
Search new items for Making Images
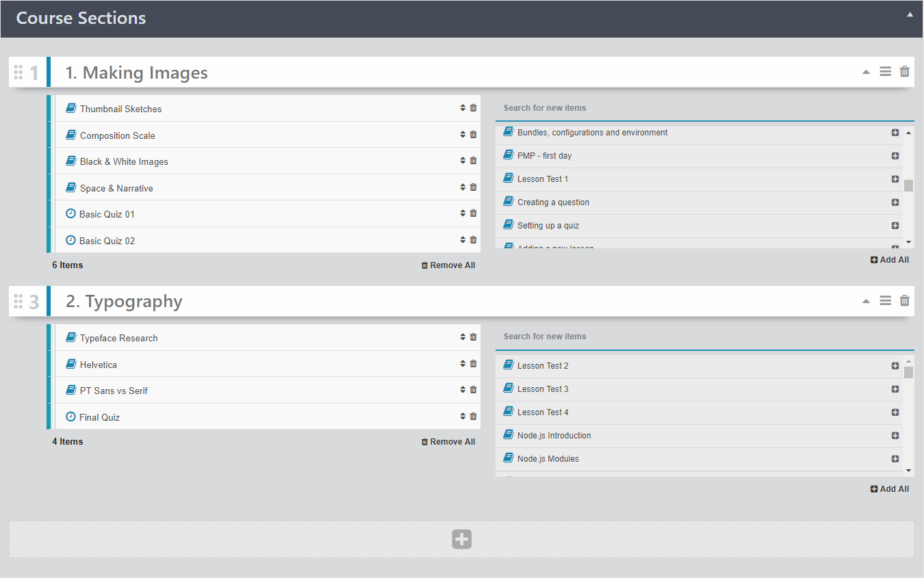[x=704, y=108]
